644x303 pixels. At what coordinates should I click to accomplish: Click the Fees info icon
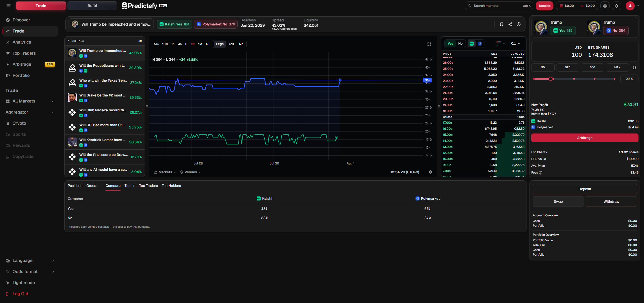point(541,173)
